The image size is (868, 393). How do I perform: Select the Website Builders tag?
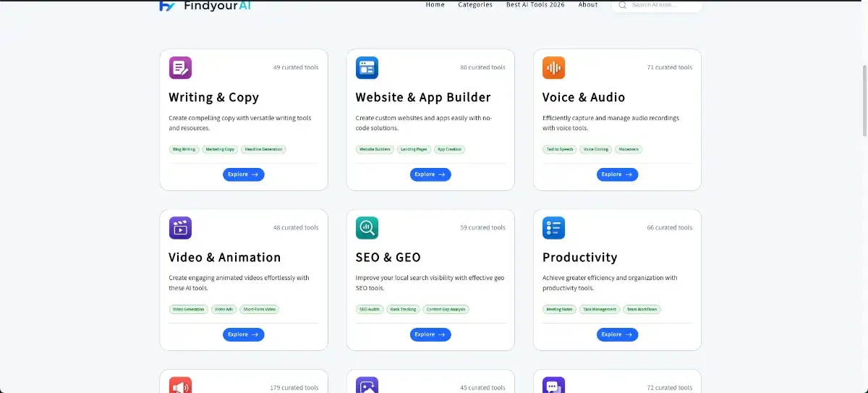click(x=375, y=149)
